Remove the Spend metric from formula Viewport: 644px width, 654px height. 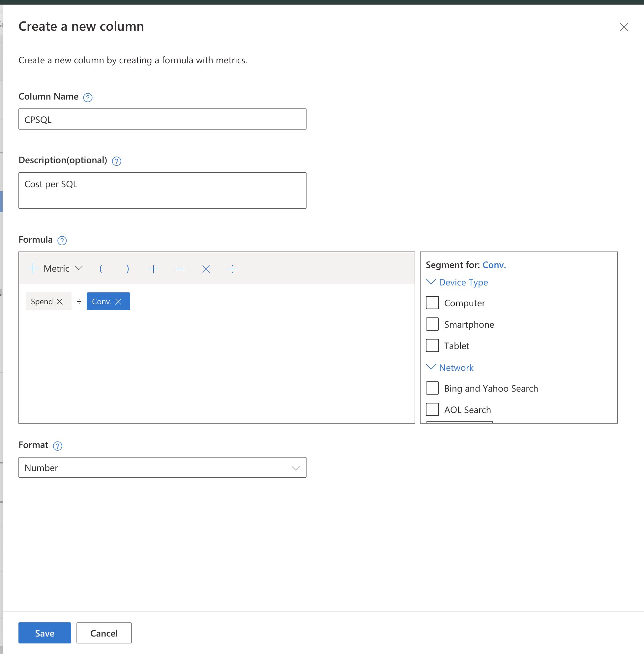pos(60,302)
